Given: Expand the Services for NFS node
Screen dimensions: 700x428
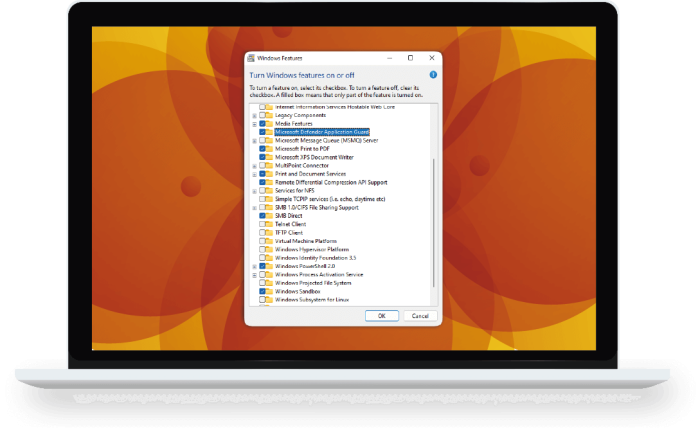Looking at the screenshot, I should (254, 190).
